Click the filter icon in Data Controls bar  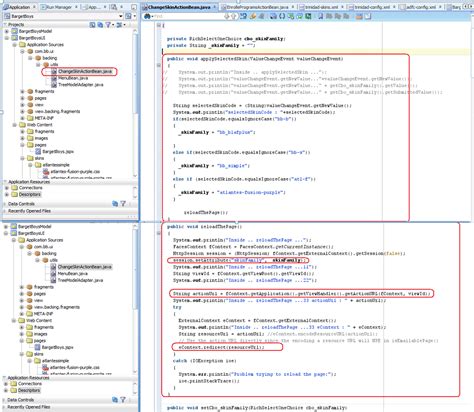click(123, 204)
